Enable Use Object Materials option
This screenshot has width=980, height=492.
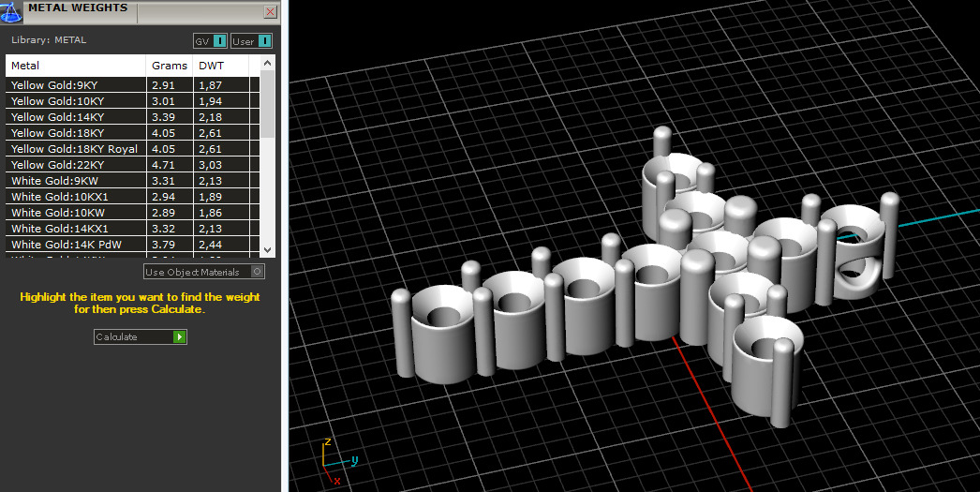pos(203,272)
